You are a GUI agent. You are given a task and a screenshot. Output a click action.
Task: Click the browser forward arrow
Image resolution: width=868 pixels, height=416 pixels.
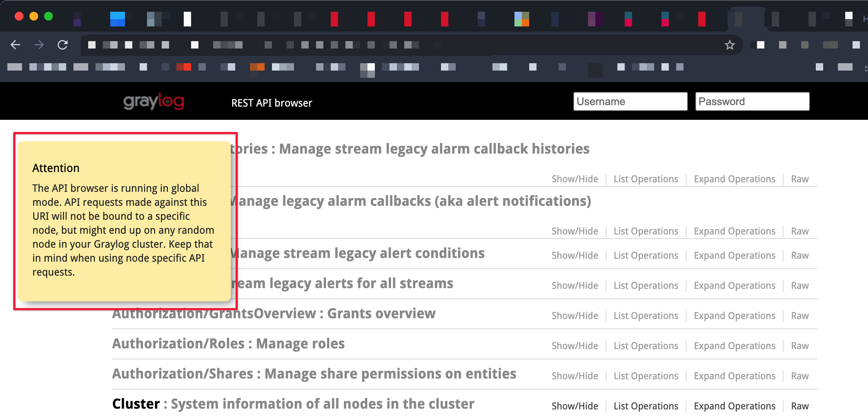tap(39, 45)
